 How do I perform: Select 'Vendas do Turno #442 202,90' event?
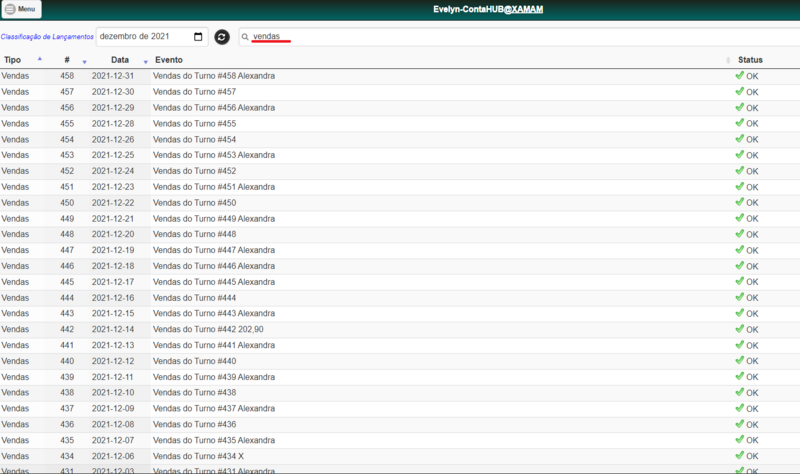tap(208, 329)
